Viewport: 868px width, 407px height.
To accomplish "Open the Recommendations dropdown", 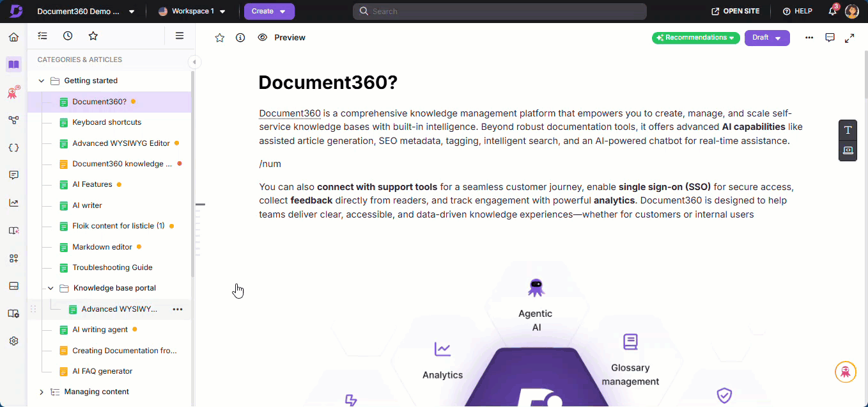I will 695,38.
